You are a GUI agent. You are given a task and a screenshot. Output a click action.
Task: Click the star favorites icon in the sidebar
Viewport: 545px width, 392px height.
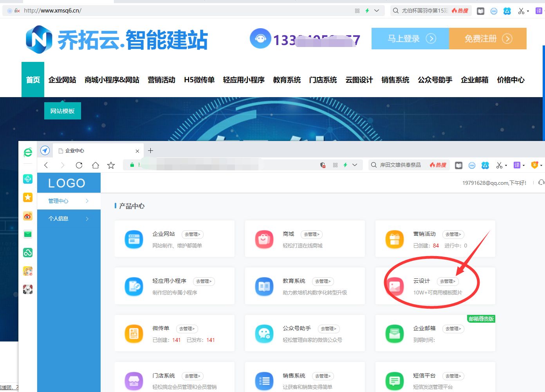coord(27,198)
